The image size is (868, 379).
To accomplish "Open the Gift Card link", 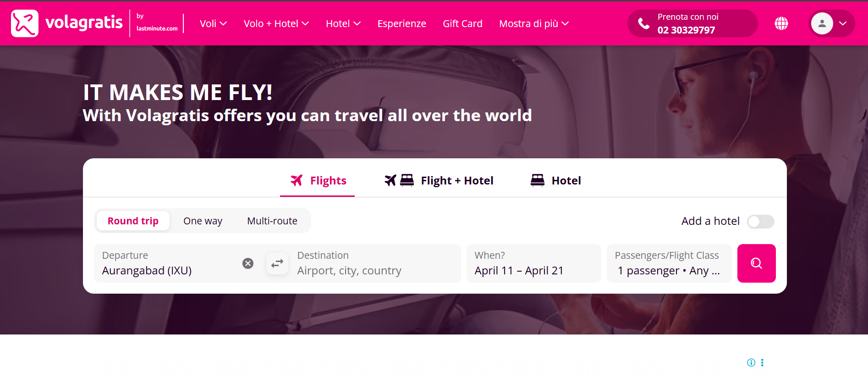I will click(x=462, y=24).
